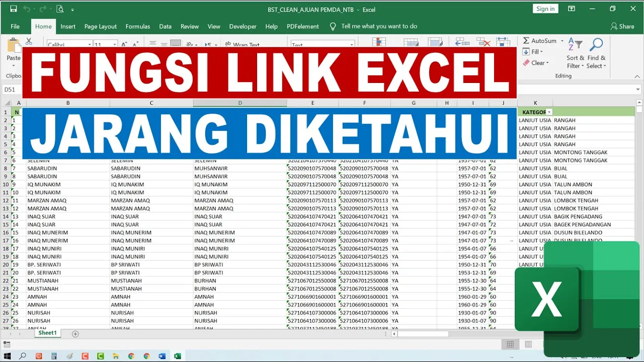Switch to the Review ribbon tab
The width and height of the screenshot is (644, 362).
(190, 26)
